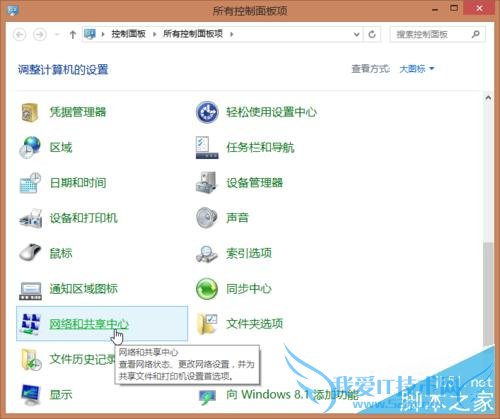Screen dimensions: 500x419
Task: Click the window system icon in title bar
Action: pos(13,10)
